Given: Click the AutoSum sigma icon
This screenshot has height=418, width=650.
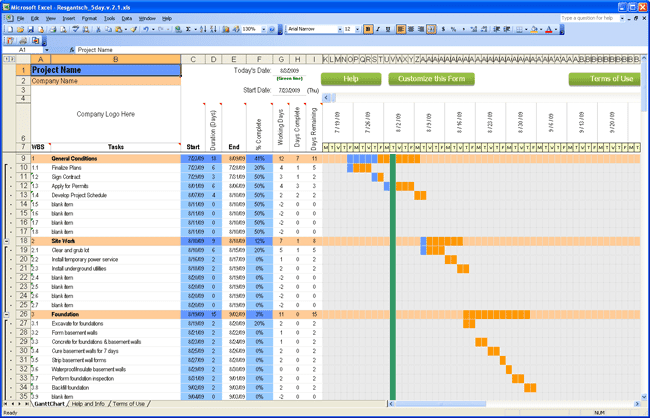Looking at the screenshot, I should [188, 29].
